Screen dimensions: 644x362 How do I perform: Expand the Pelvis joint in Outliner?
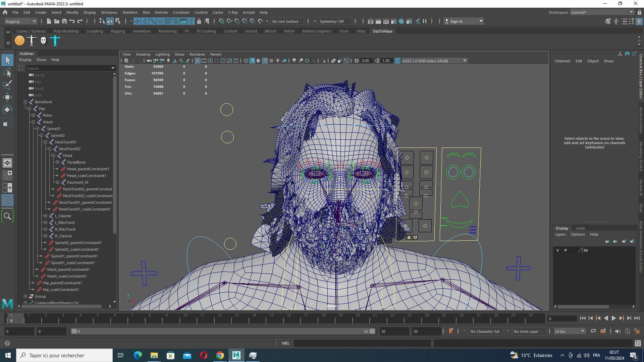coord(33,115)
